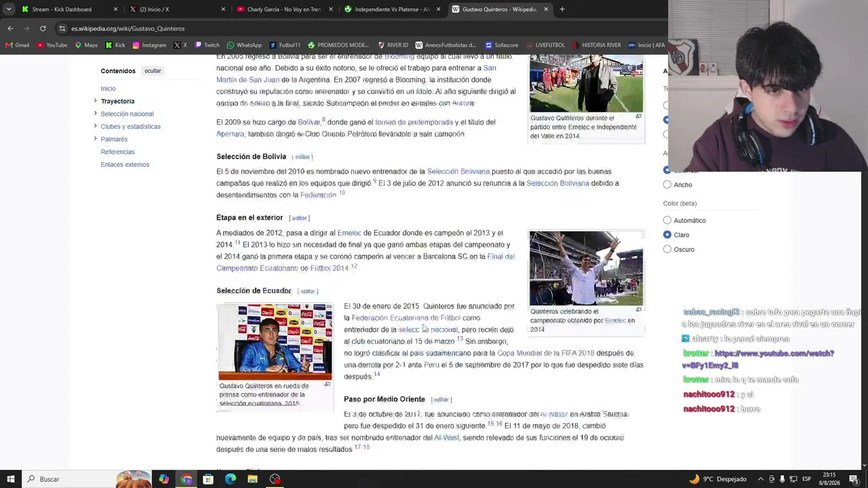Image resolution: width=868 pixels, height=488 pixels.
Task: Open the Windows Start menu
Action: tap(10, 479)
